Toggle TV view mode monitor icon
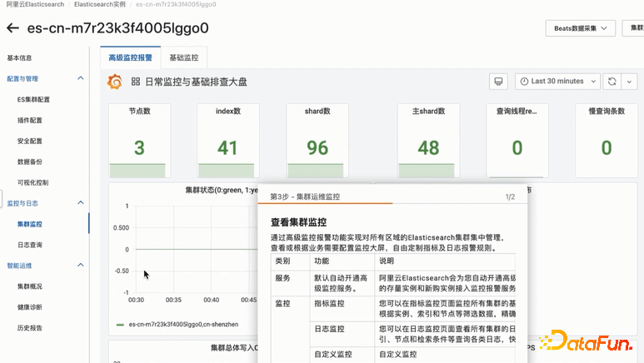644x363 pixels. click(x=498, y=82)
